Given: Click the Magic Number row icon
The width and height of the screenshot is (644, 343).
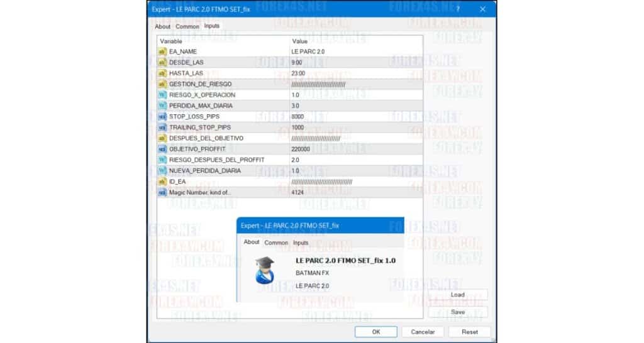Looking at the screenshot, I should (x=162, y=192).
